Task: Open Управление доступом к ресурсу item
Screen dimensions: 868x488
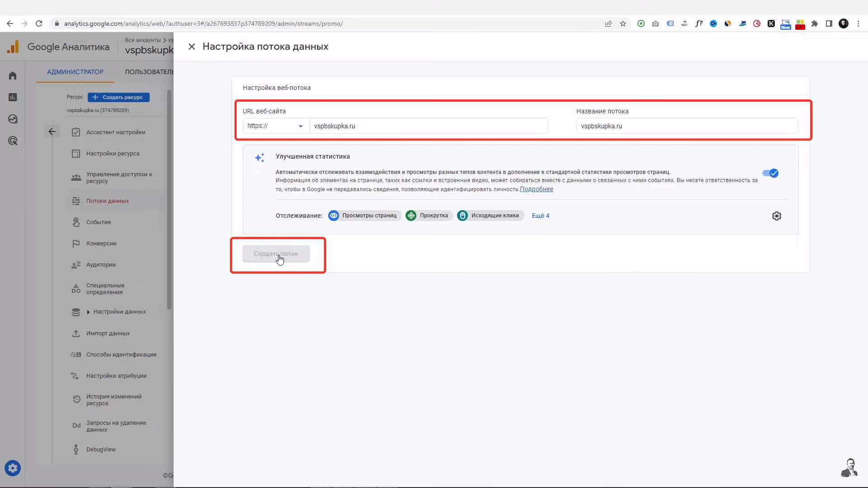Action: pos(119,178)
